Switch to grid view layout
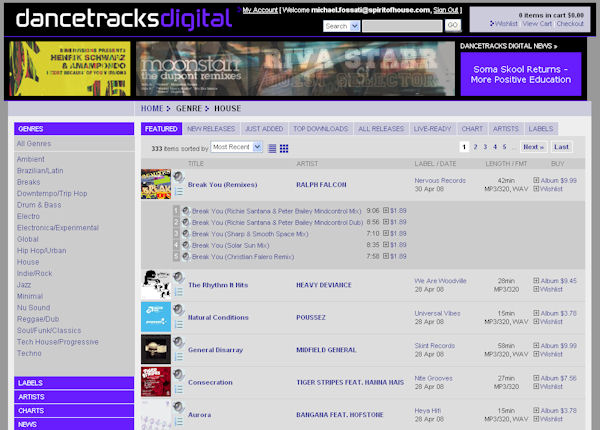The height and width of the screenshot is (430, 600). coord(284,148)
